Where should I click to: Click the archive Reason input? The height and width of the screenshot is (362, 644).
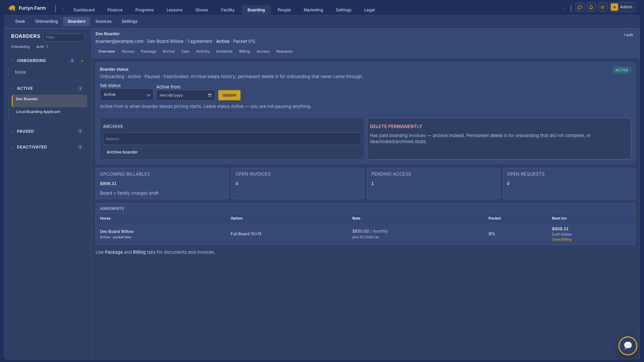[232, 139]
